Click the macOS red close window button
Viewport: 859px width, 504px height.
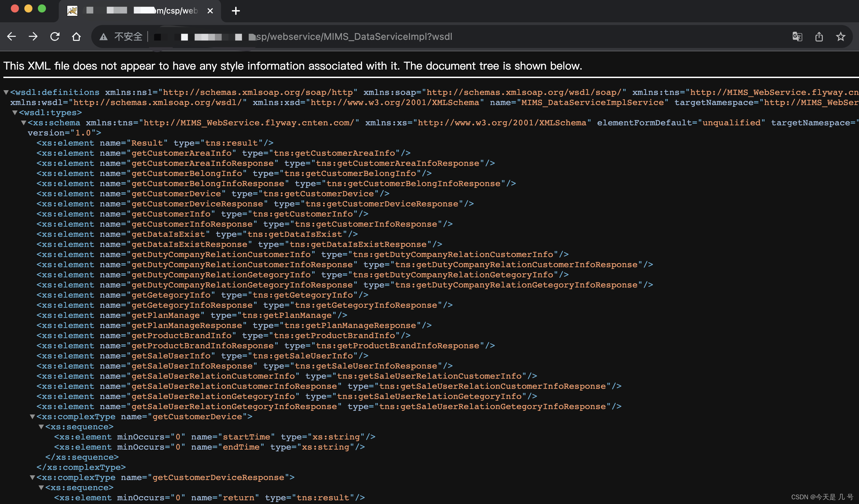click(x=15, y=8)
